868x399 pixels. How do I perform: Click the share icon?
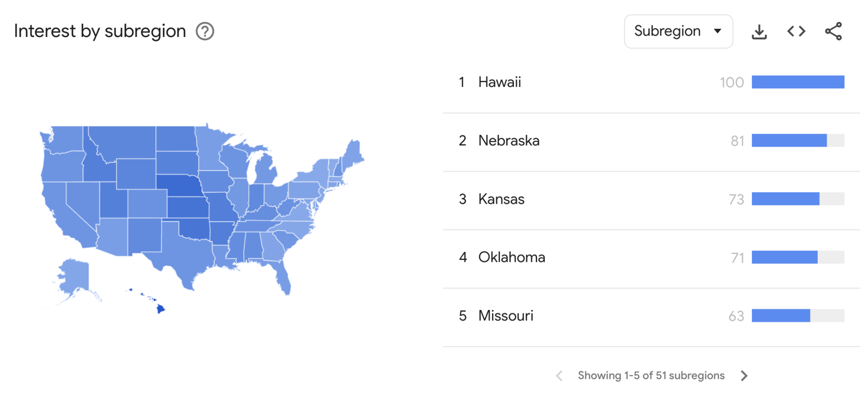[834, 31]
